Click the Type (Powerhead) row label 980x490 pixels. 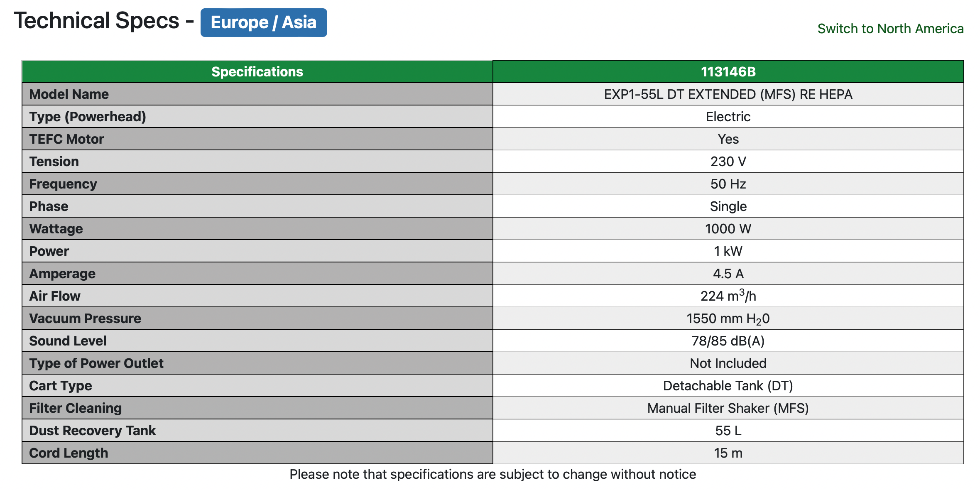pos(88,117)
